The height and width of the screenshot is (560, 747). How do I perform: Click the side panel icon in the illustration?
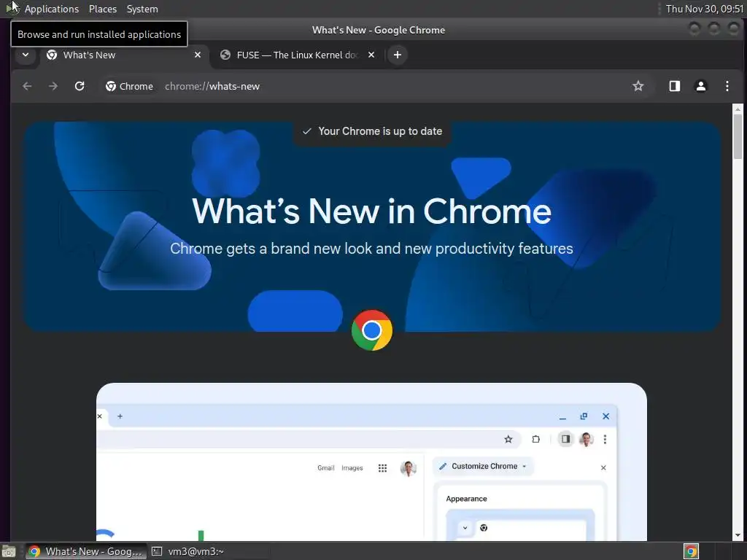[565, 439]
